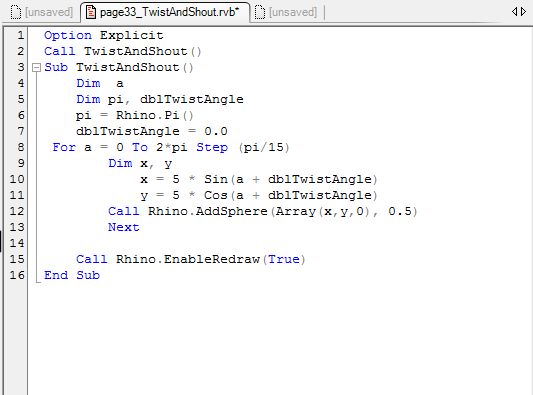Open the last [unsaved] tab
This screenshot has width=533, height=395.
click(286, 12)
